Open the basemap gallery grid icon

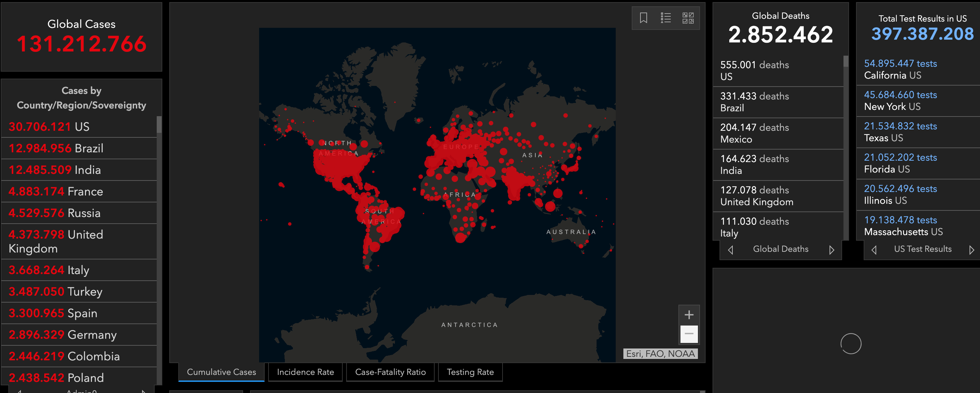687,18
